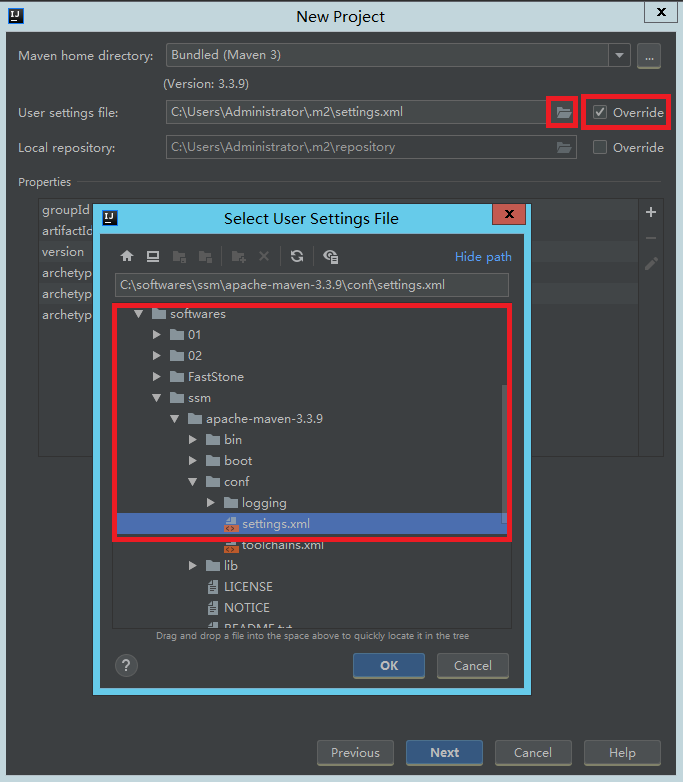Expand the 01 folder
This screenshot has width=683, height=782.
click(x=157, y=335)
